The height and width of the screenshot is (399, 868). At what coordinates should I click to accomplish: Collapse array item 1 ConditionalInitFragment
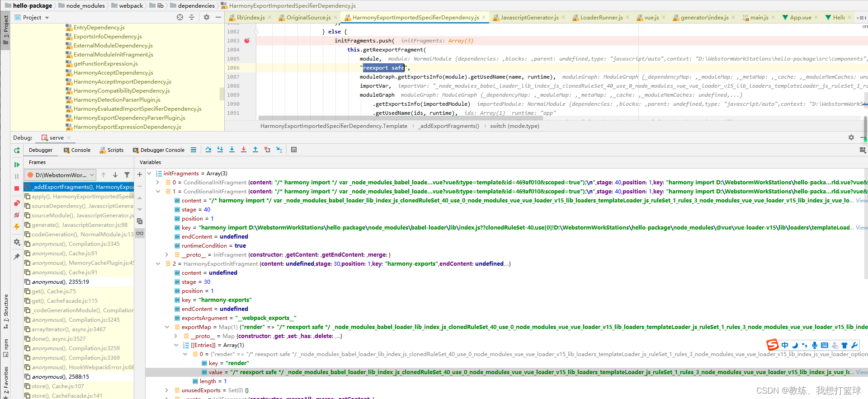coord(158,192)
